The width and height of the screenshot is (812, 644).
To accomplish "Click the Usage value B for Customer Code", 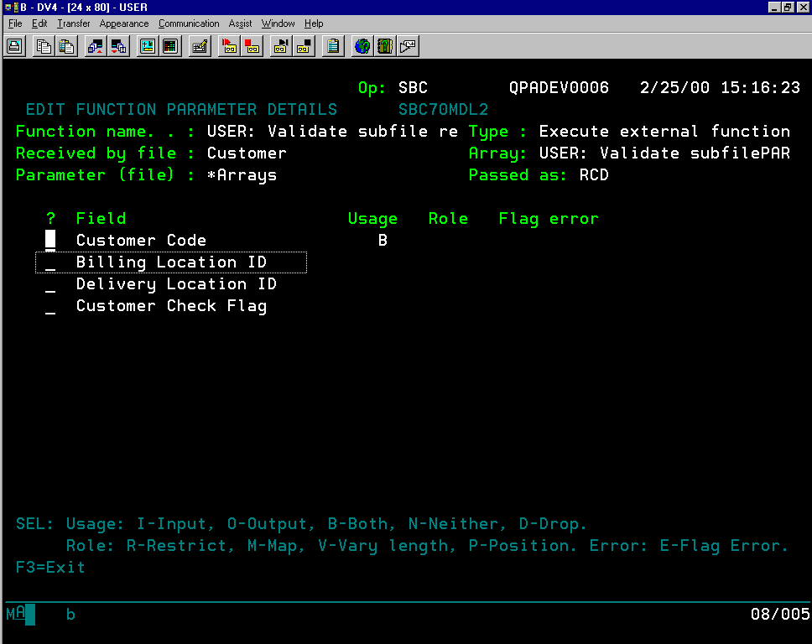I will coord(383,240).
